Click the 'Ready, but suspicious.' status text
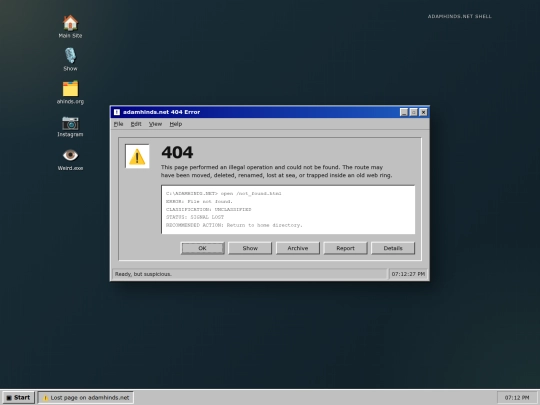This screenshot has width=540, height=405. pos(143,274)
